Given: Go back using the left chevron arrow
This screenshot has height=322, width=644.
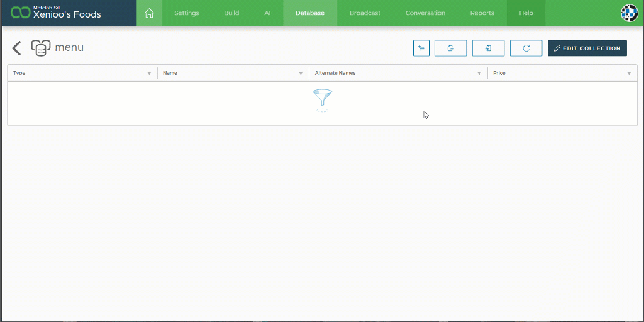Looking at the screenshot, I should point(16,48).
